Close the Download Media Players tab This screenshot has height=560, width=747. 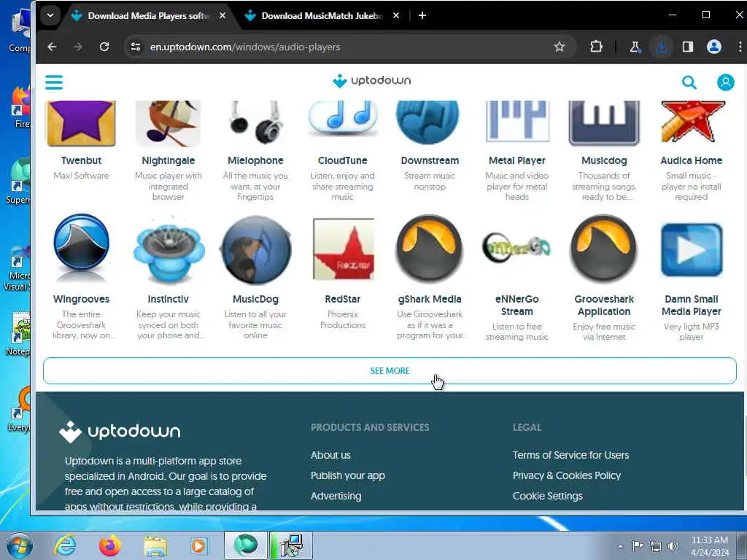tap(222, 15)
